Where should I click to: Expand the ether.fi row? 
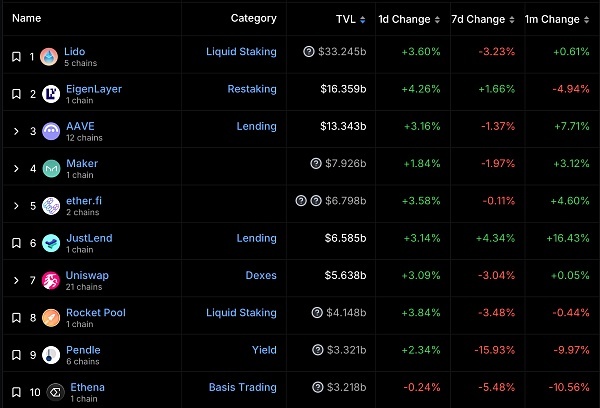[16, 206]
